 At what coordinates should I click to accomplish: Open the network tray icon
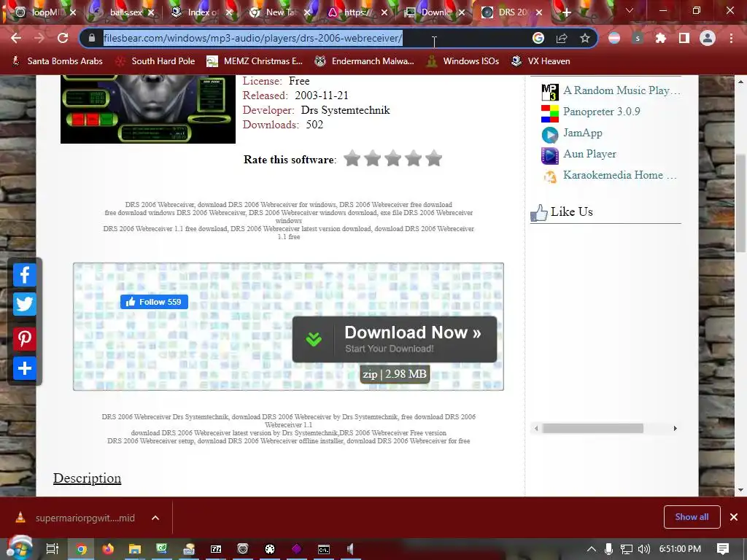point(627,549)
